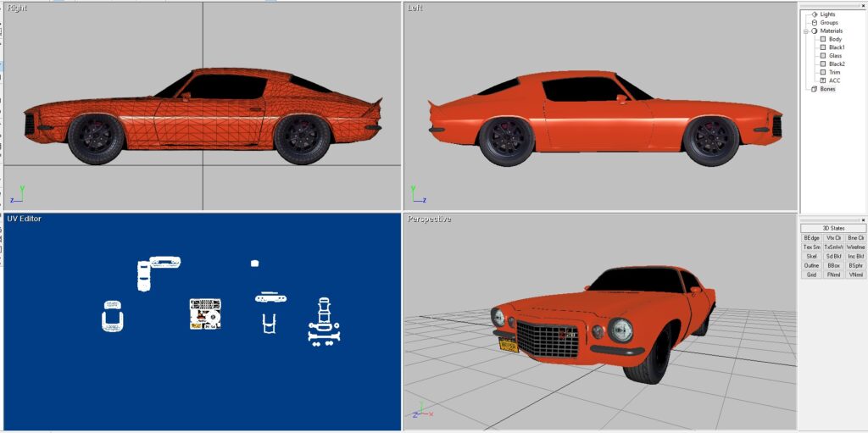Click the Grid state button
Image resolution: width=868 pixels, height=433 pixels.
811,275
